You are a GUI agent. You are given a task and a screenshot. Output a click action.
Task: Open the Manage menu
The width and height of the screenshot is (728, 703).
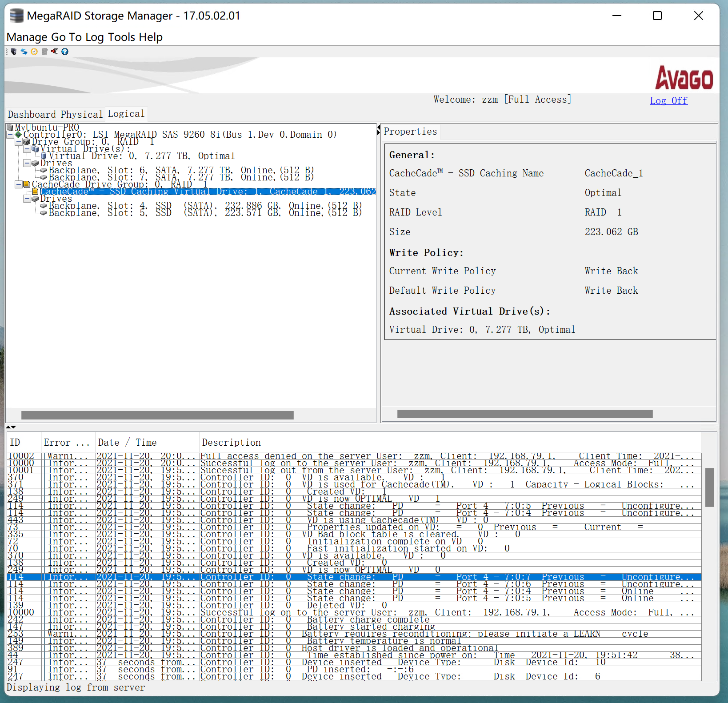27,37
